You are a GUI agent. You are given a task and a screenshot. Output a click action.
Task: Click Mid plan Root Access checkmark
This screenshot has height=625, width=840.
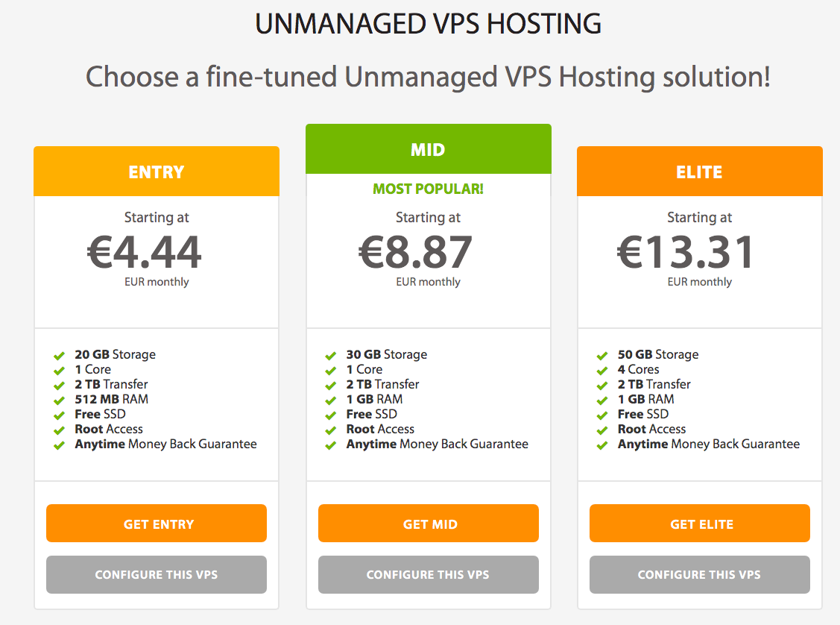[x=330, y=430]
